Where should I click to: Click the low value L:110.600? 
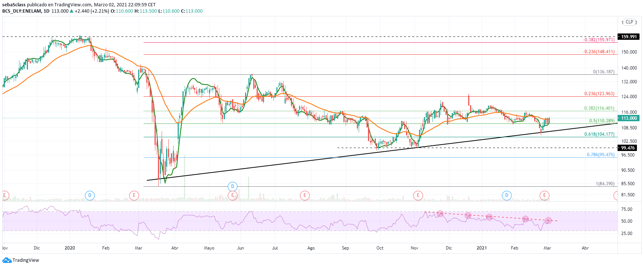click(169, 11)
